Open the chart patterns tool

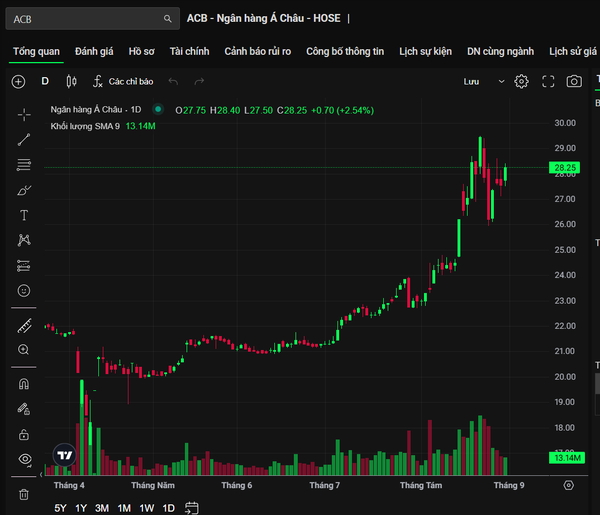pos(24,240)
